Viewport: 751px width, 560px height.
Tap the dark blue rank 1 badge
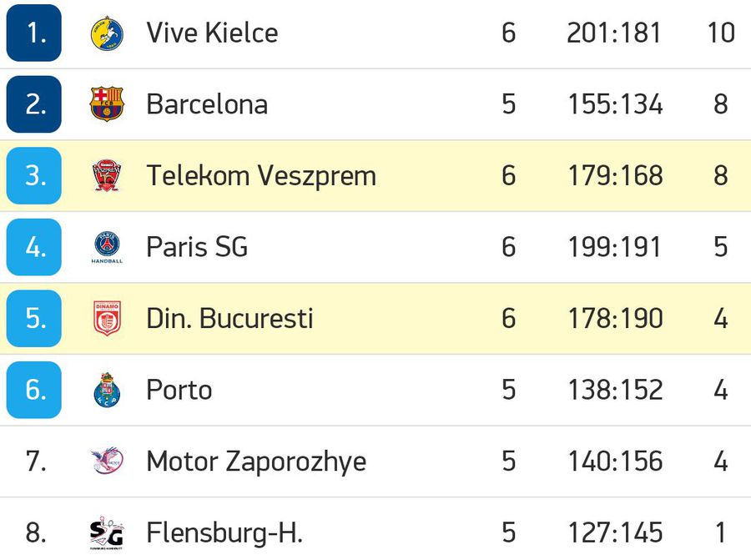click(34, 33)
